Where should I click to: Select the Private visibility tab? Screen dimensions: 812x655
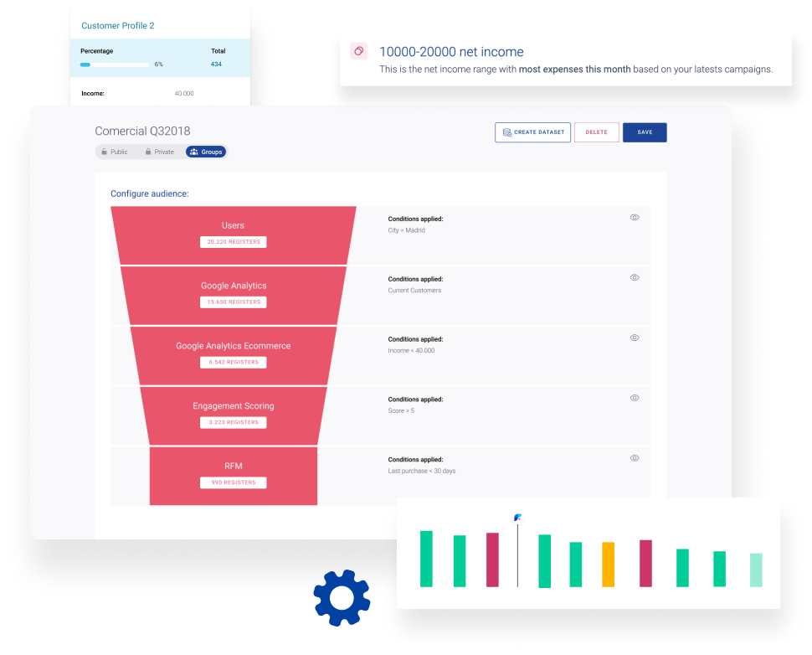pos(160,152)
